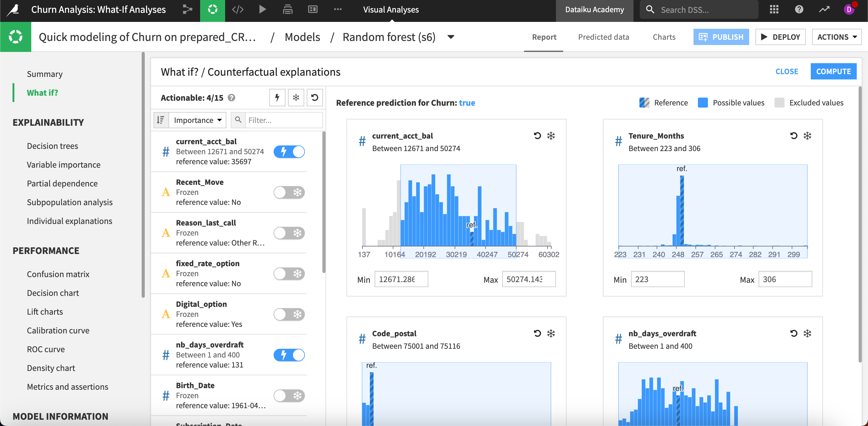The height and width of the screenshot is (426, 868).
Task: Open the more options ellipsis menu
Action: point(338,9)
